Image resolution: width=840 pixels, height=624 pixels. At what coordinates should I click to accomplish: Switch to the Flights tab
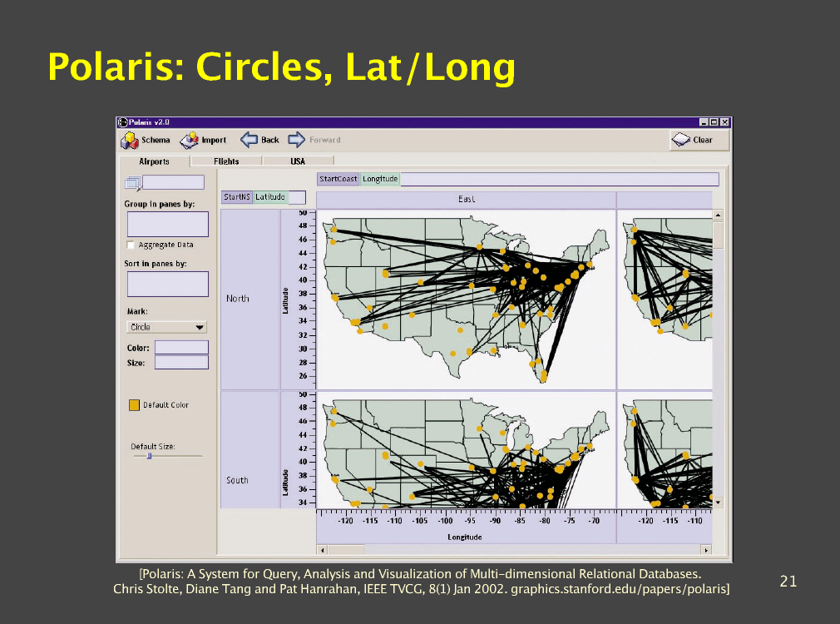[x=226, y=161]
